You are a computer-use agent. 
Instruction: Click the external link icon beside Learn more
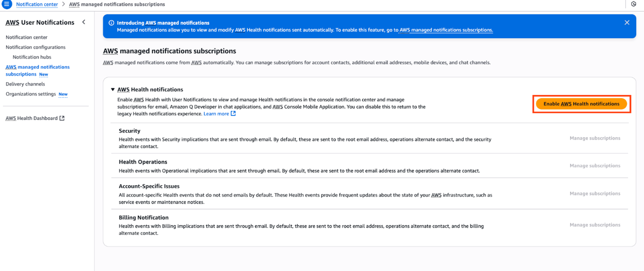(x=233, y=113)
